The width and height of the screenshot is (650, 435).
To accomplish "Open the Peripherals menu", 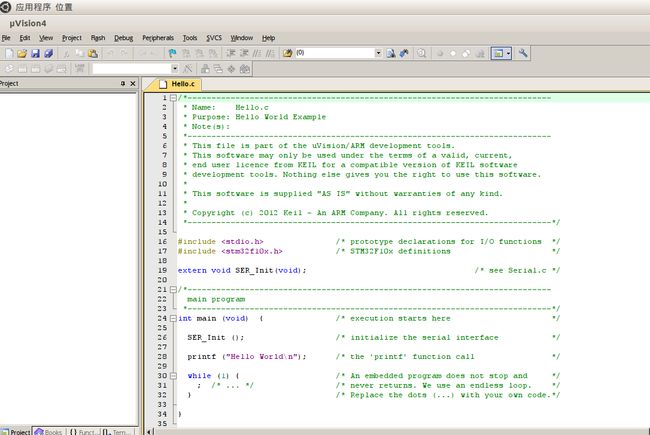I will pyautogui.click(x=158, y=38).
